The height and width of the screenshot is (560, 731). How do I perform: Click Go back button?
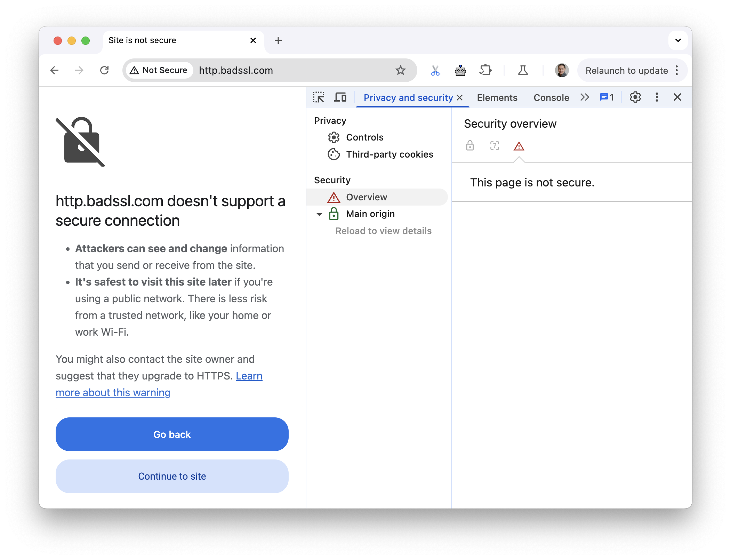click(171, 435)
